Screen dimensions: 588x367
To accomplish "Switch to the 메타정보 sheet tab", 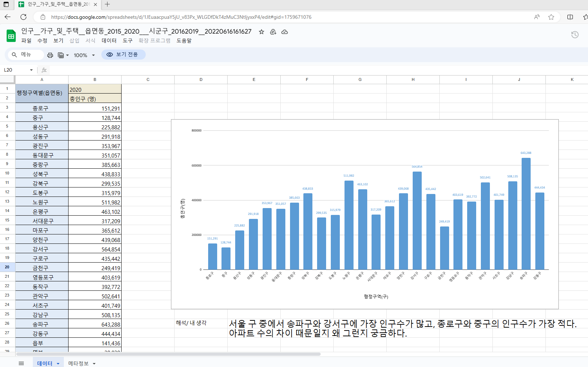I will tap(78, 363).
